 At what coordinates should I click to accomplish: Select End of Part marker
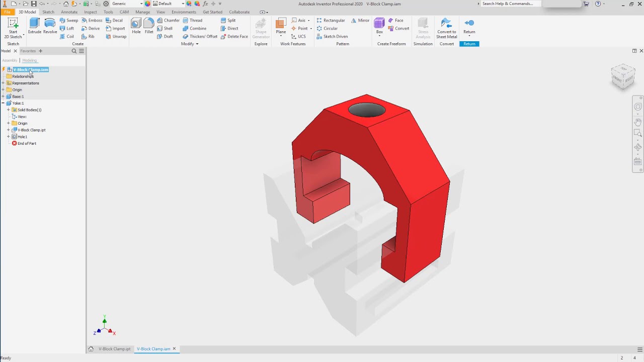pyautogui.click(x=24, y=143)
